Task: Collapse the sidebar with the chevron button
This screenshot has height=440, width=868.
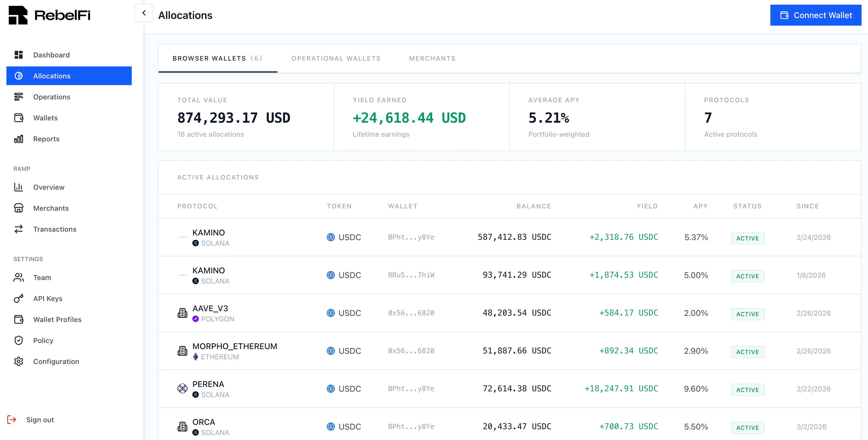Action: click(x=144, y=13)
